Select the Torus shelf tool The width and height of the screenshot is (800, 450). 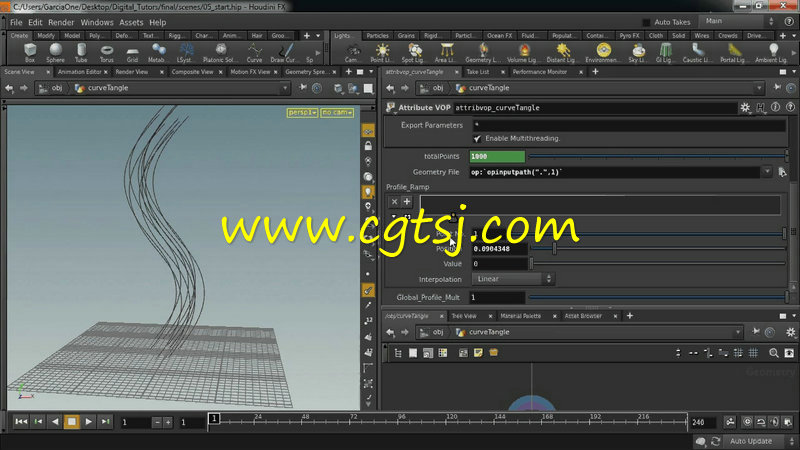[x=107, y=52]
